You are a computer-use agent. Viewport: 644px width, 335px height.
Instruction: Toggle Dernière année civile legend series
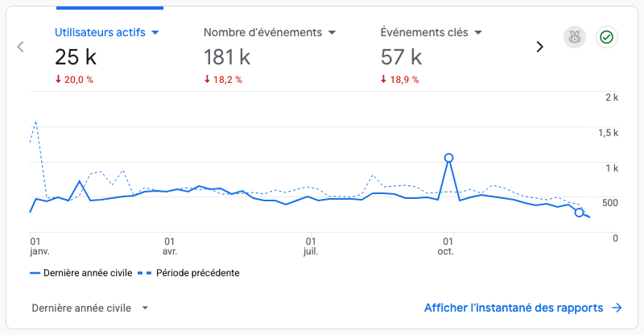(x=81, y=273)
